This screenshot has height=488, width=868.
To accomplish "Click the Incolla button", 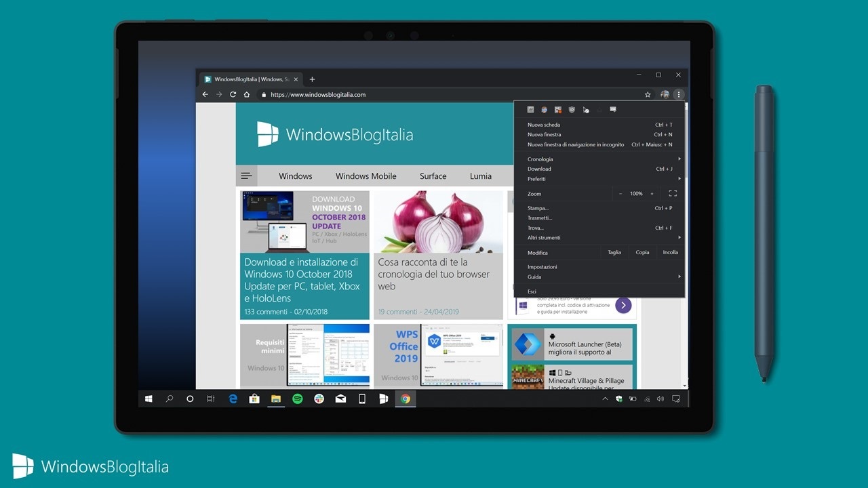I will click(x=670, y=252).
